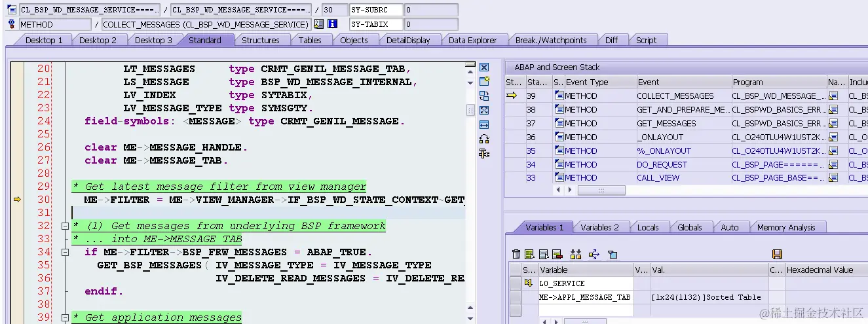The width and height of the screenshot is (868, 324).
Task: Click the yellow blocks sort icon in Variables toolbar
Action: 576,254
